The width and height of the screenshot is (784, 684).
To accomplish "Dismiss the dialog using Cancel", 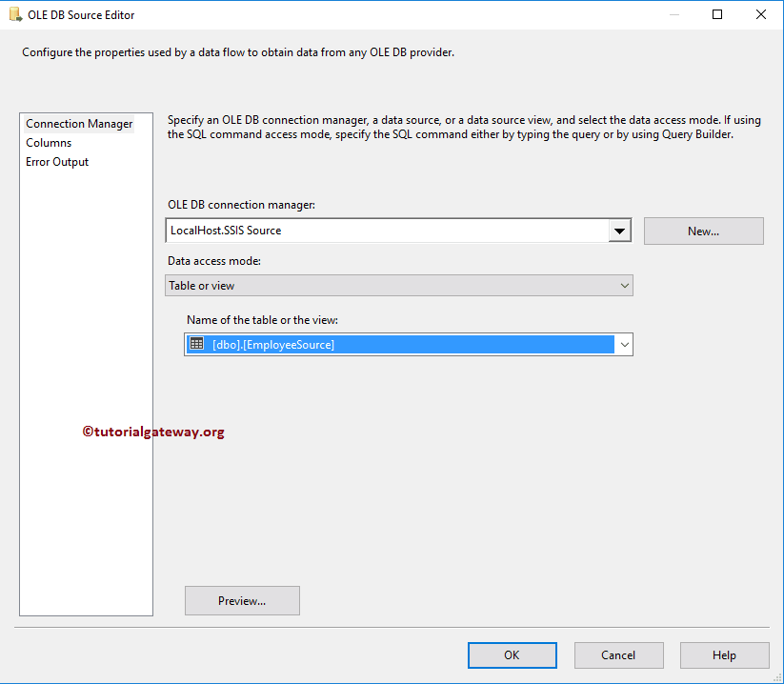I will (618, 654).
